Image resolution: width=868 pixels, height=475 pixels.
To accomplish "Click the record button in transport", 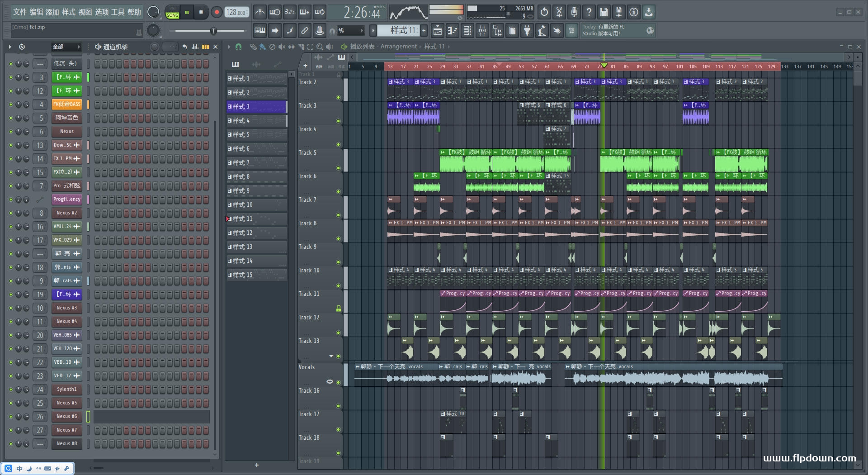I will coord(217,12).
